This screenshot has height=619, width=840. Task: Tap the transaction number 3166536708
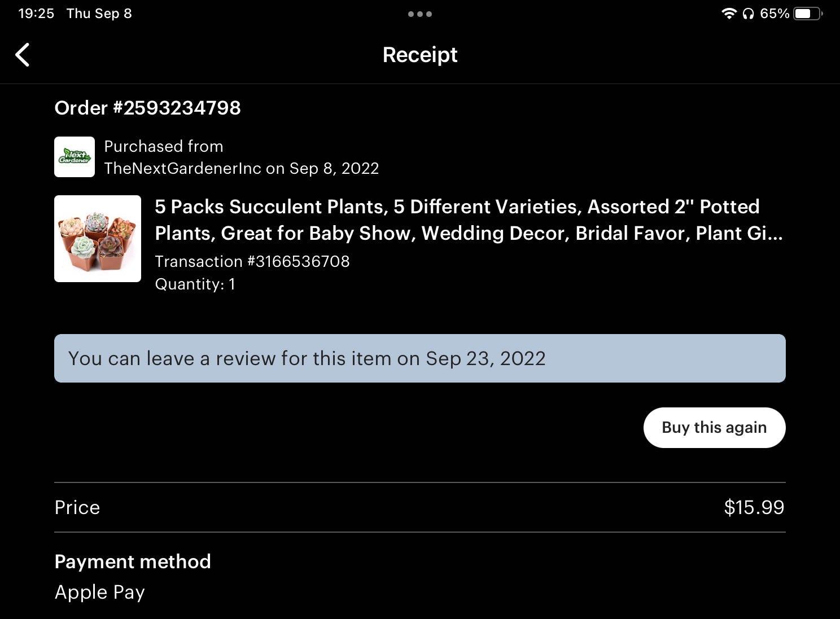pos(252,261)
